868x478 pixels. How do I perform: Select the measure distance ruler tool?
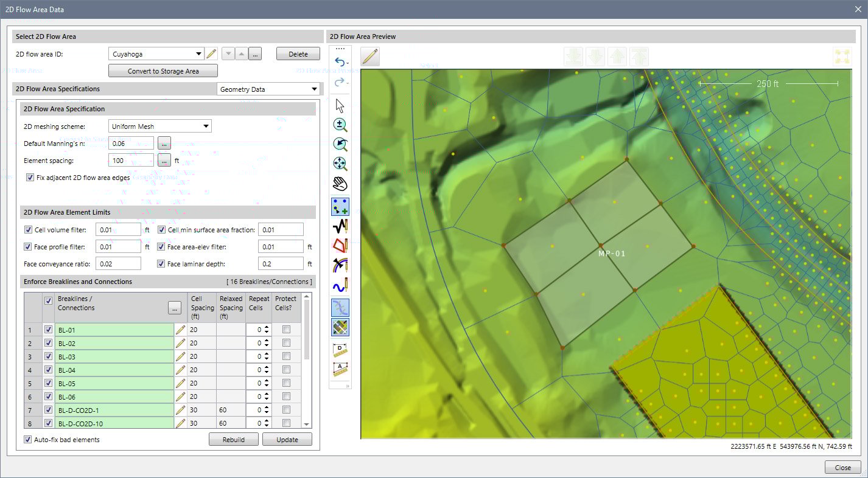click(340, 350)
